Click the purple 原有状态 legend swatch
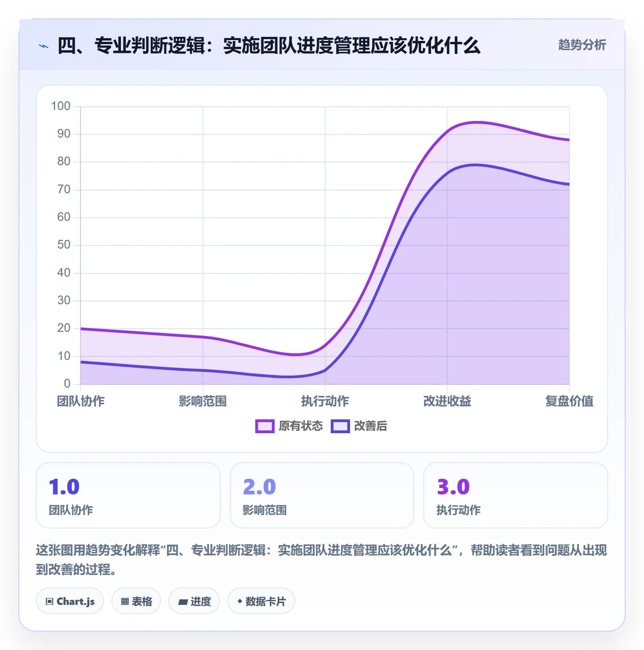 pos(265,426)
